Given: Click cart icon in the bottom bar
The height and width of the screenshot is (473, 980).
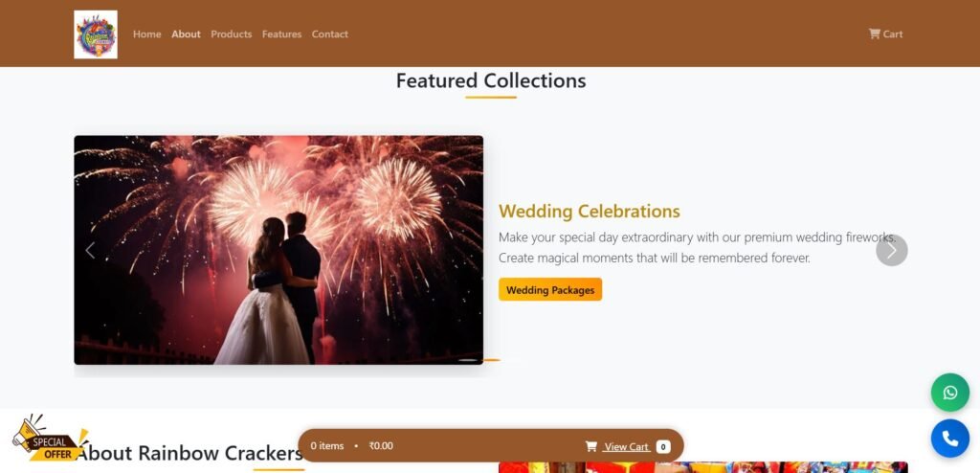Looking at the screenshot, I should click(x=590, y=446).
